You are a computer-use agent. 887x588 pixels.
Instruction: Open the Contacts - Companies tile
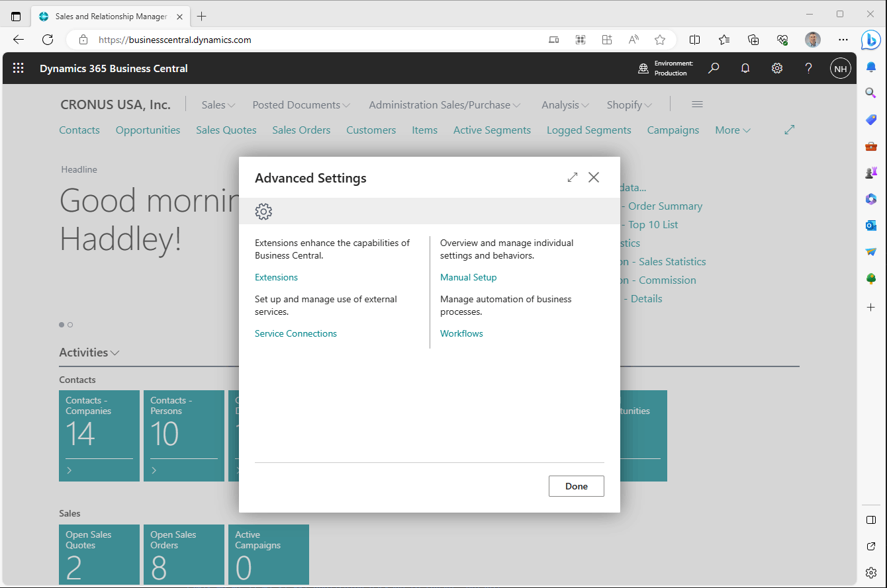(x=99, y=436)
